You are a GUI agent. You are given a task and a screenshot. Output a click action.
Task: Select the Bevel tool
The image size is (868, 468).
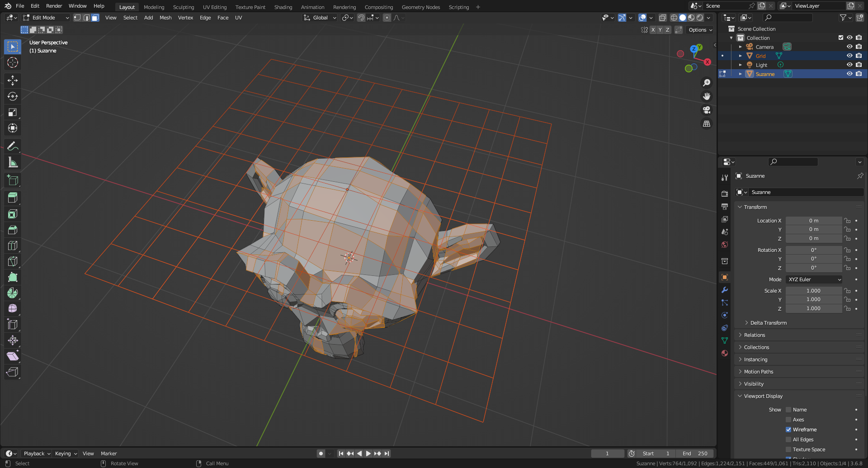pyautogui.click(x=13, y=230)
